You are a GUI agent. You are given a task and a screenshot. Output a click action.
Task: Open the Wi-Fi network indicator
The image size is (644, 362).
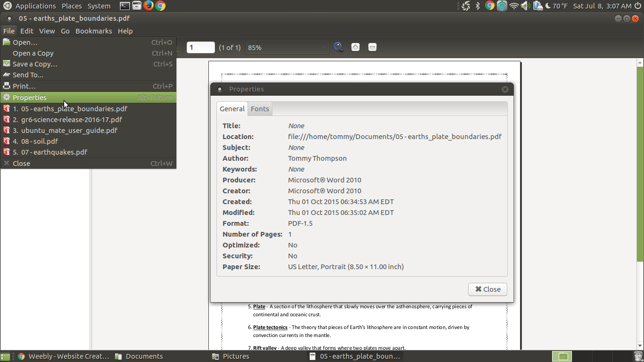click(514, 6)
